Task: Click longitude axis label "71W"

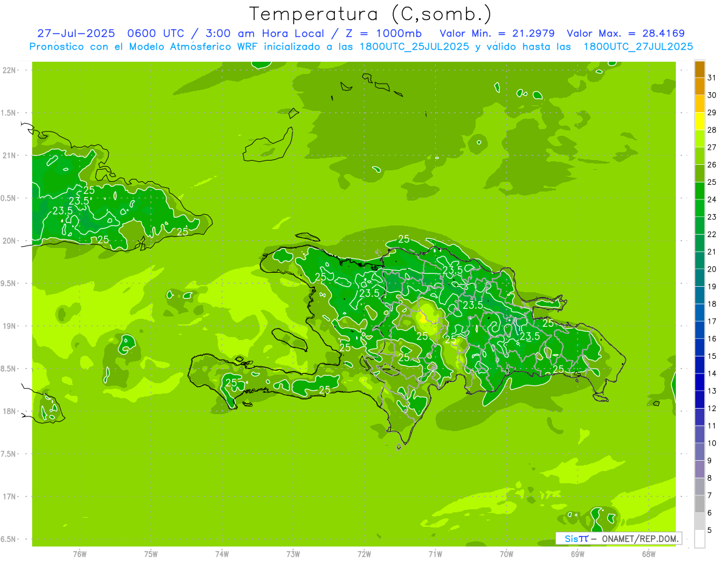Action: 435,554
